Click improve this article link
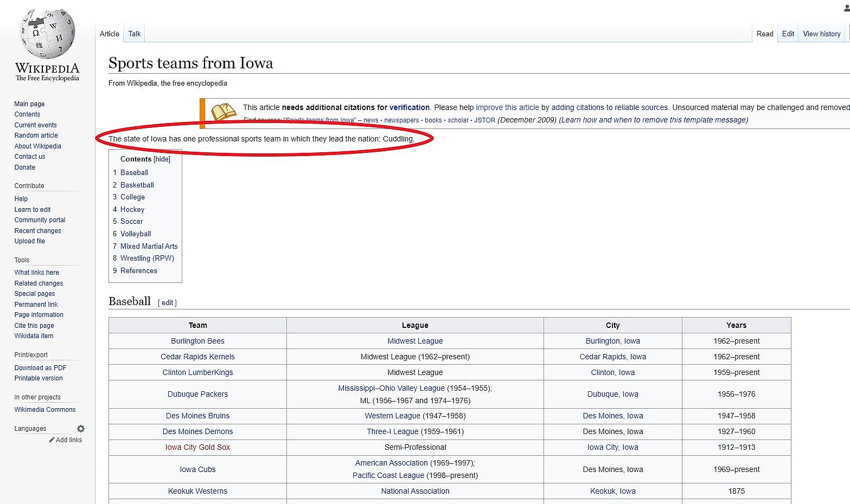 [x=507, y=107]
